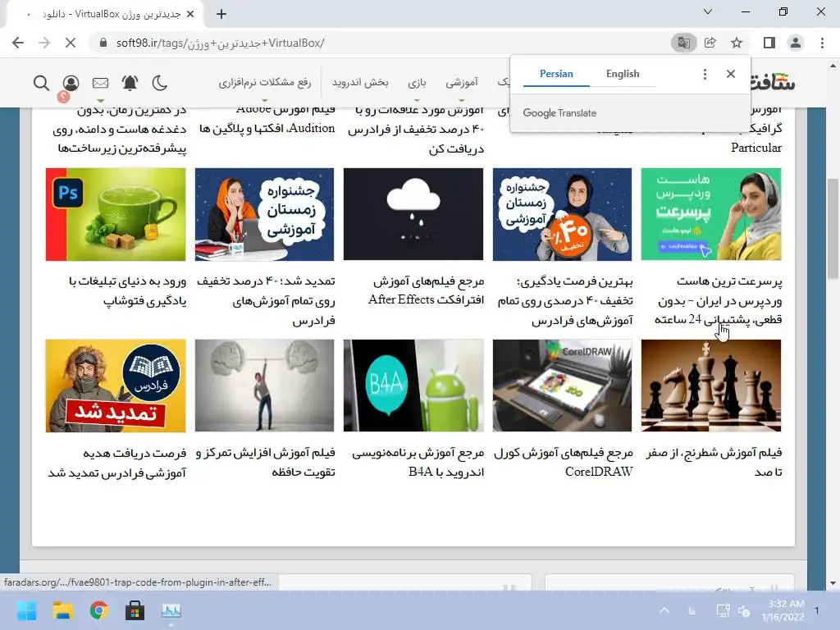Open the browser side panel icon
Screen dimensions: 840x630
[x=769, y=43]
